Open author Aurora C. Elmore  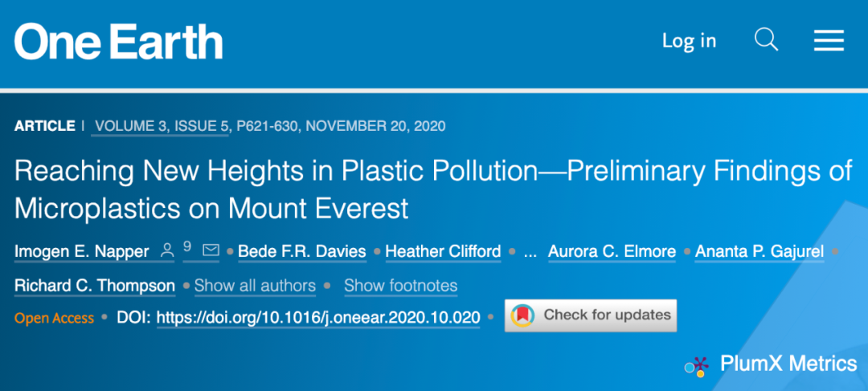[x=612, y=252]
